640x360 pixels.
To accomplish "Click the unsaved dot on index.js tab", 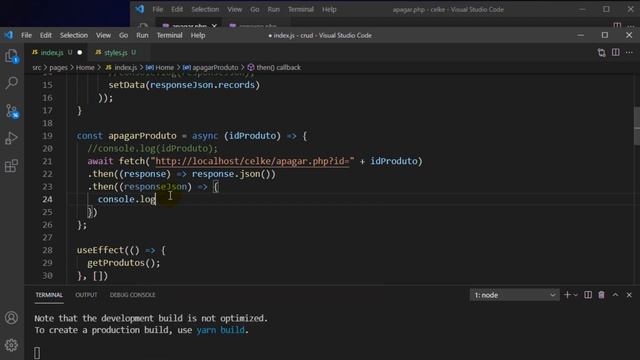I will tap(80, 52).
